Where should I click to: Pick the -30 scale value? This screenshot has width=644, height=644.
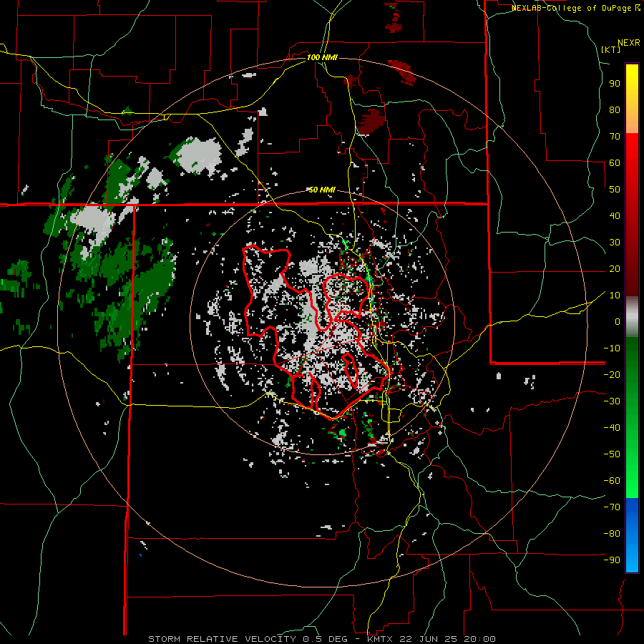click(x=612, y=401)
